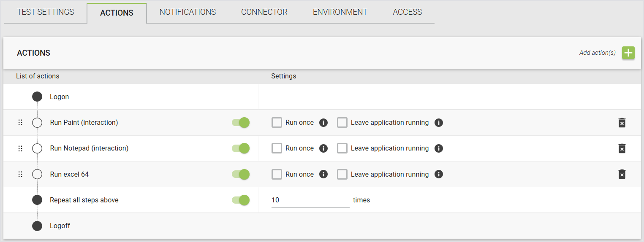Click the Repeat all steps above label
644x242 pixels.
tap(84, 200)
